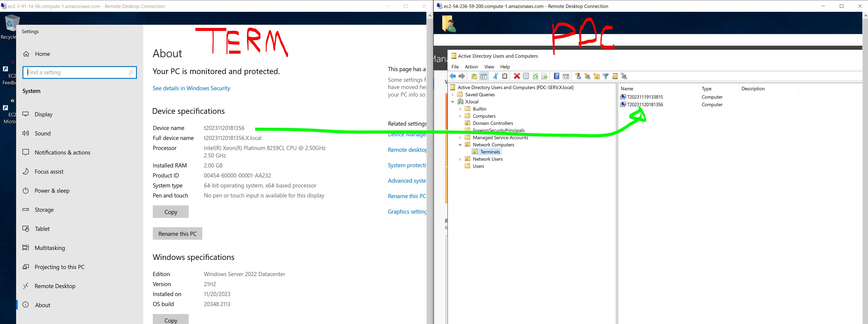Open the Device Manager related link

[x=407, y=135]
